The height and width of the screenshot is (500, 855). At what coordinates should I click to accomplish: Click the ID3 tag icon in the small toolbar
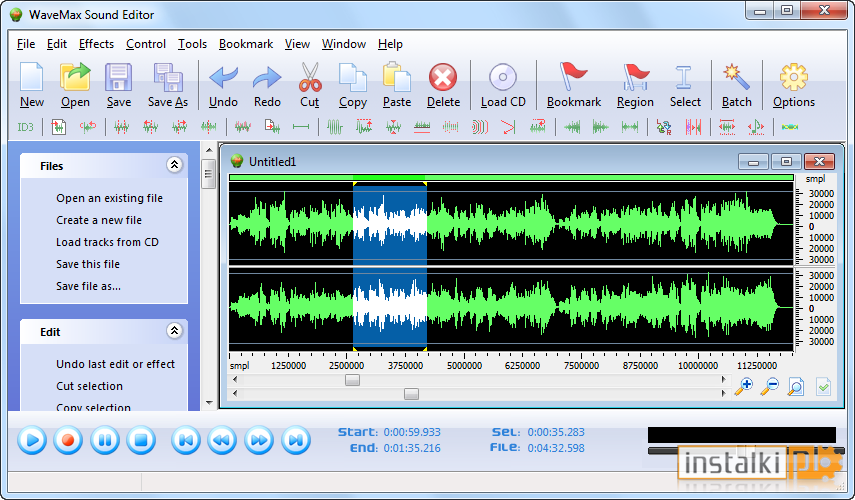25,127
